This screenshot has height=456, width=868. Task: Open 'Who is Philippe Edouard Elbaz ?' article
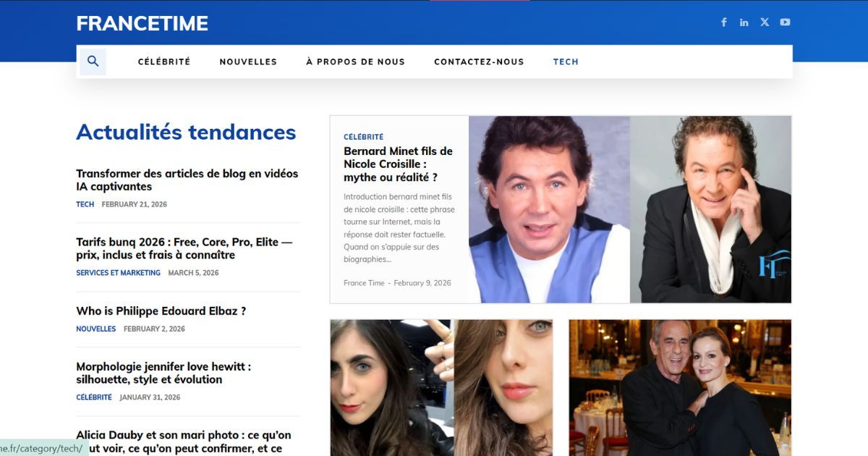pyautogui.click(x=161, y=311)
